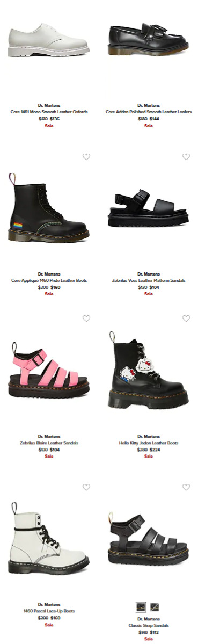220x644 pixels.
Task: Open 1460 Pascal Lace-Up Boots title link
Action: tap(49, 611)
